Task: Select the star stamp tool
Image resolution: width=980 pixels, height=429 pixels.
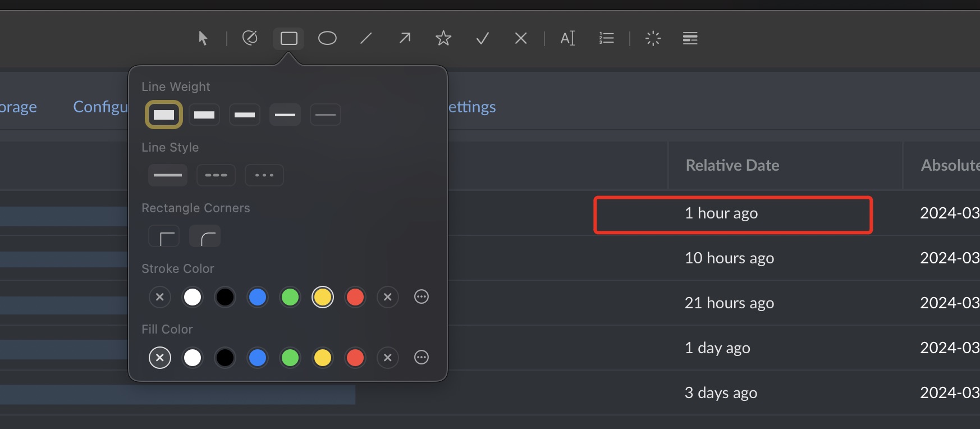Action: (443, 38)
